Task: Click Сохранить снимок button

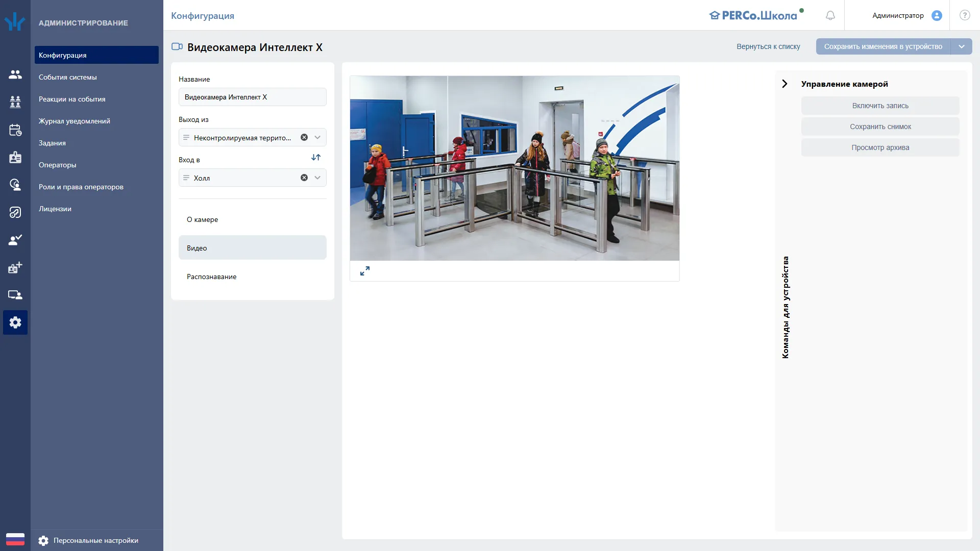Action: (x=880, y=127)
